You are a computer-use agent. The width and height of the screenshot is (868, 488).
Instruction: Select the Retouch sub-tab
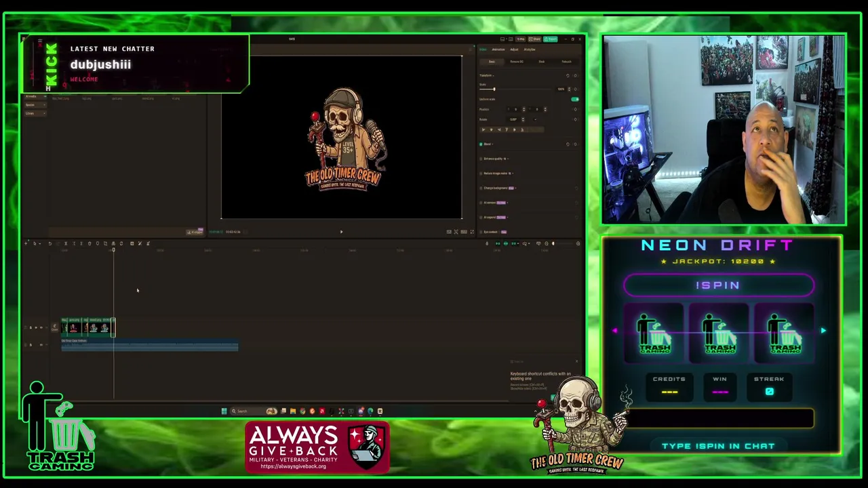pyautogui.click(x=567, y=62)
